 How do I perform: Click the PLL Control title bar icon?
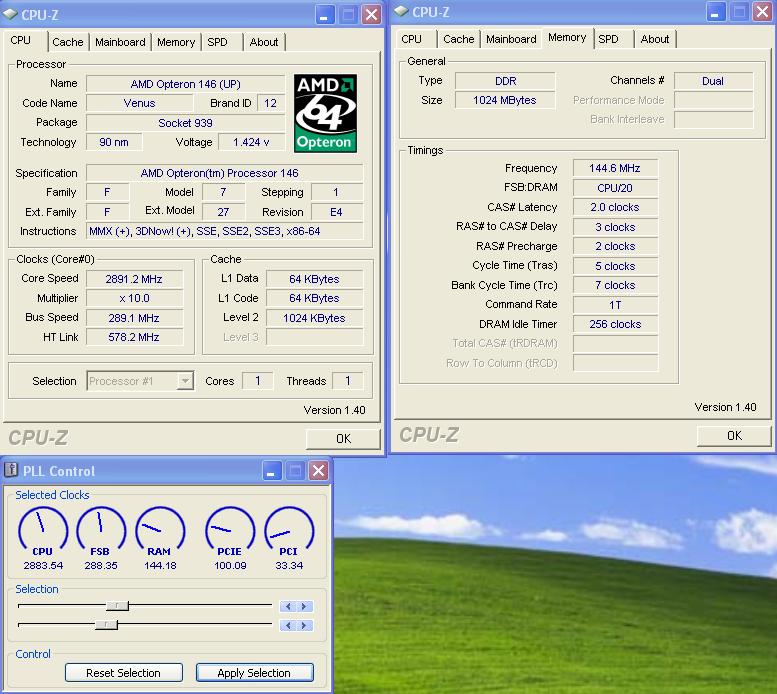11,470
